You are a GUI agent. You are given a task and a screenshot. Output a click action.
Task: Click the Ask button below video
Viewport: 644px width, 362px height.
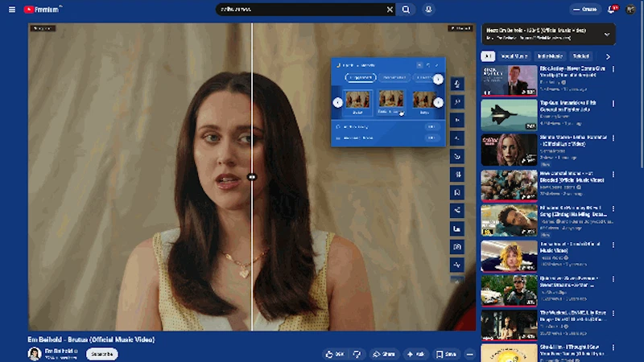tap(415, 354)
